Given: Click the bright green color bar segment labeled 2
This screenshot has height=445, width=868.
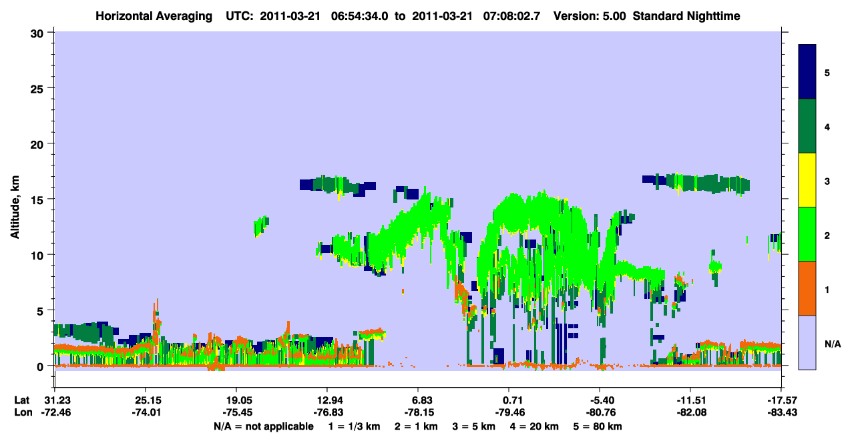Looking at the screenshot, I should 807,234.
